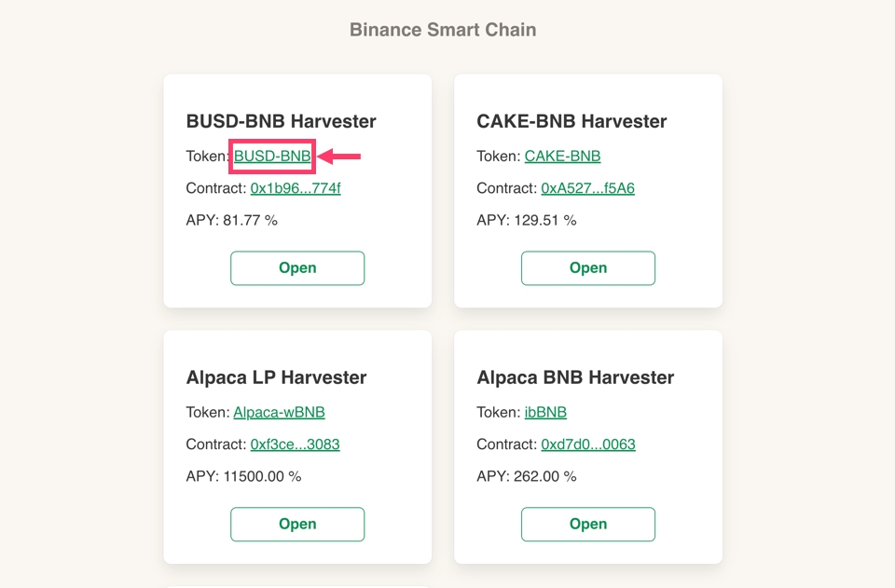Select the CAKE-BNB Harvester card title
Image resolution: width=895 pixels, height=588 pixels.
click(571, 121)
